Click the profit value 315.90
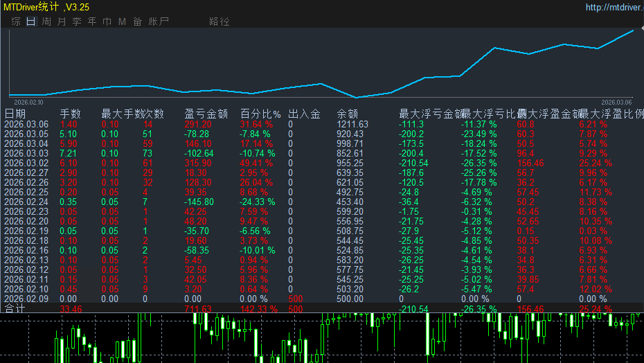This screenshot has height=363, width=644. point(198,163)
